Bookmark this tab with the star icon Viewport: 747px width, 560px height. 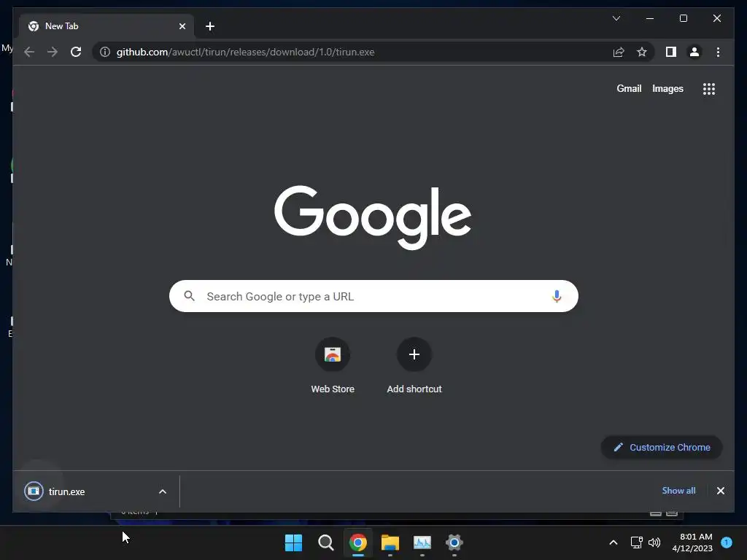point(642,52)
